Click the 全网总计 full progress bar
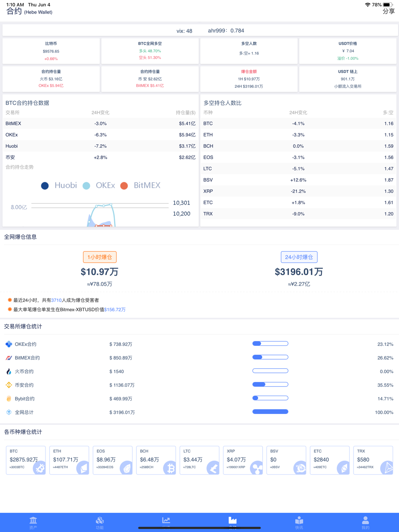This screenshot has width=399, height=532. [271, 412]
